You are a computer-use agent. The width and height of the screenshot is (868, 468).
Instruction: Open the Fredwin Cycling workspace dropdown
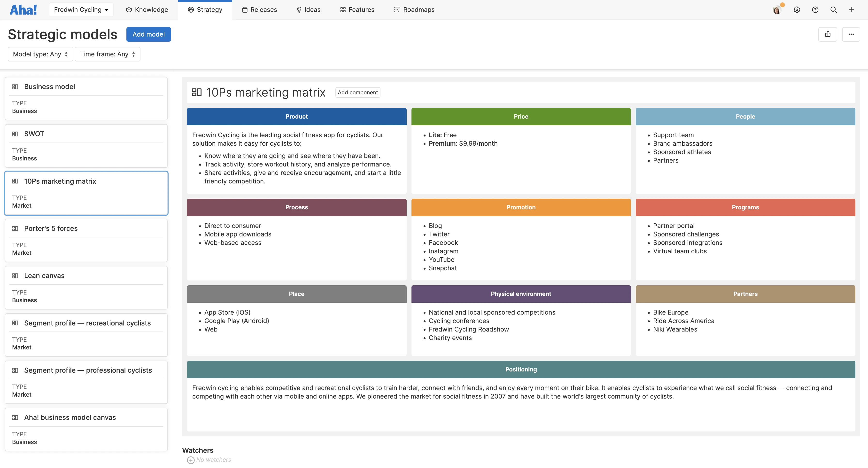tap(81, 10)
